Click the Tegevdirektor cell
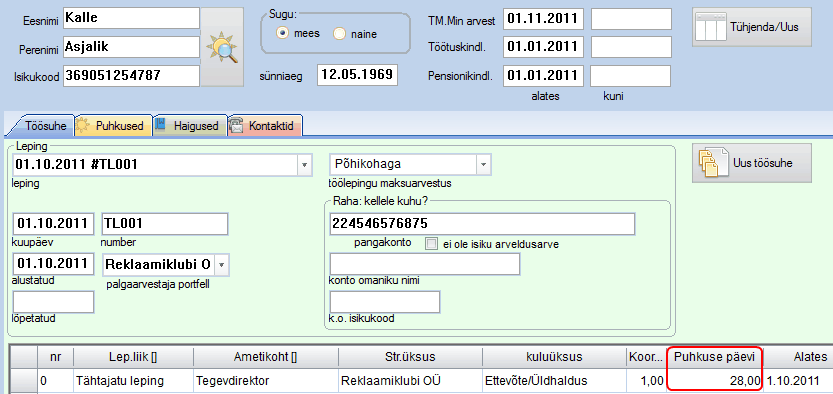The height and width of the screenshot is (394, 833). click(266, 381)
